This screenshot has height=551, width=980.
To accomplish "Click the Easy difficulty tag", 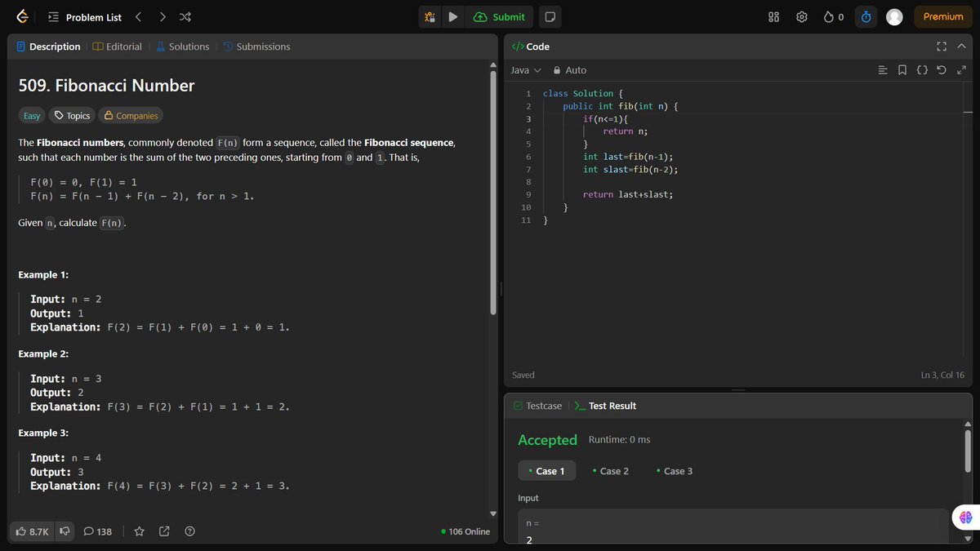I will 32,116.
